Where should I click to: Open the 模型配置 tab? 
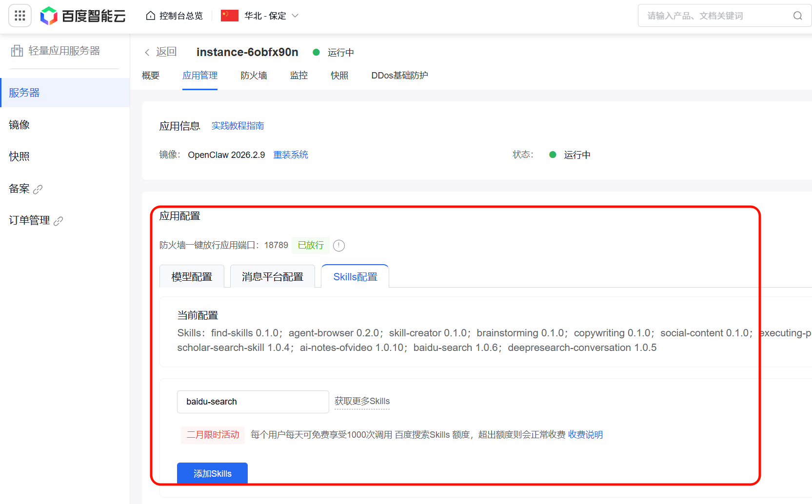(192, 277)
